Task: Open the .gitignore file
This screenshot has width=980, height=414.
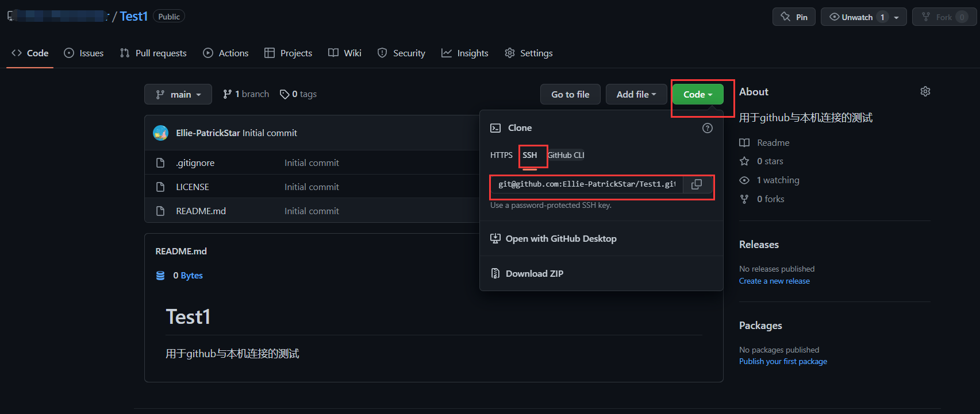Action: 195,163
